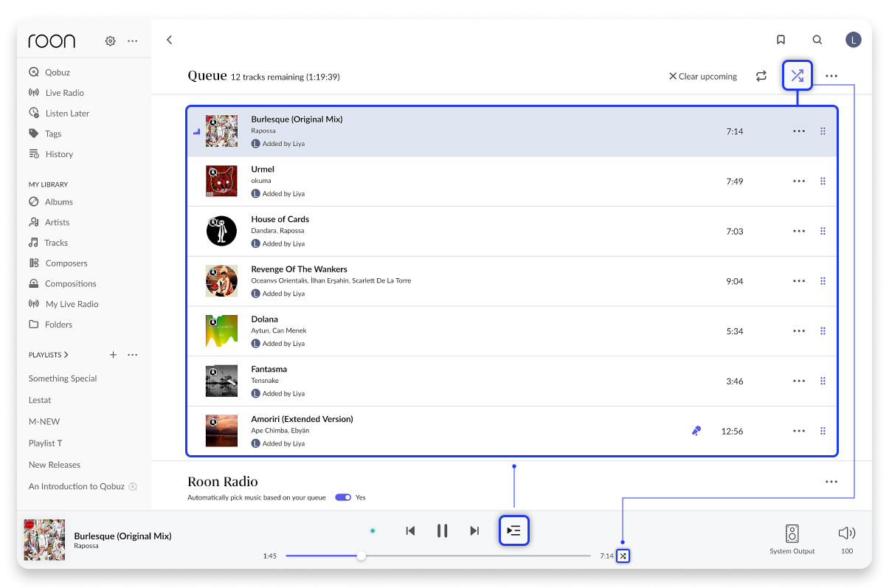Toggle Roon Radio auto pick switch
Viewport: 889px width, 588px height.
pos(343,497)
